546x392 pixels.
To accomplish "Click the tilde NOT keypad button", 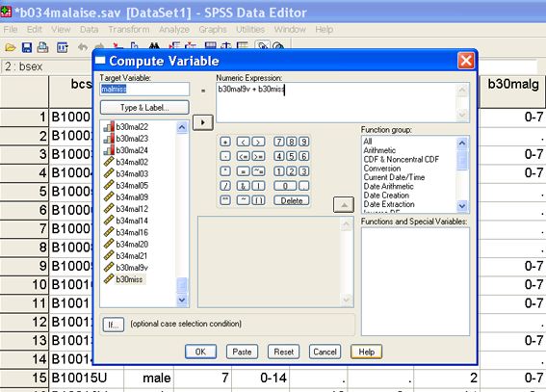I will (243, 200).
